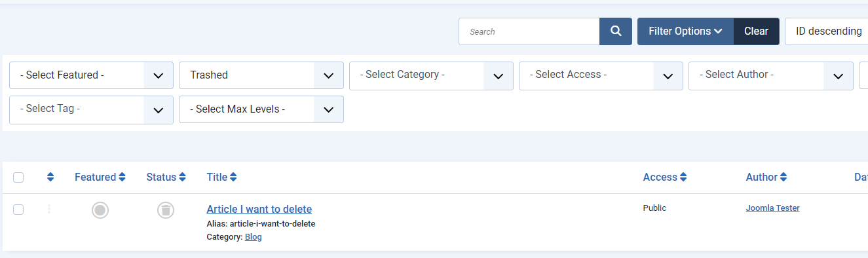This screenshot has width=868, height=258.
Task: Sort the table by Featured column
Action: [x=100, y=177]
